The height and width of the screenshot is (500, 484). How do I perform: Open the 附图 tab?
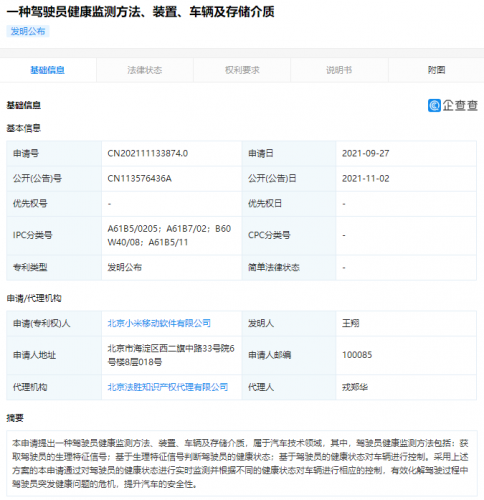(436, 70)
